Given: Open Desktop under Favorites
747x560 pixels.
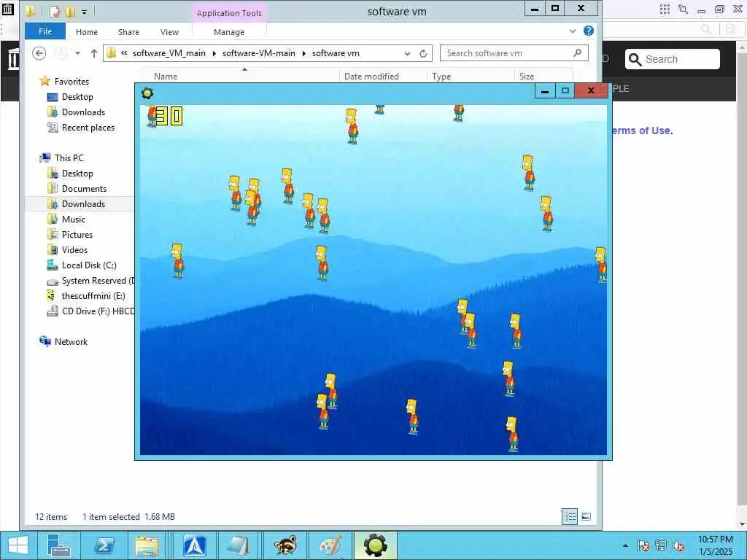Looking at the screenshot, I should (77, 97).
